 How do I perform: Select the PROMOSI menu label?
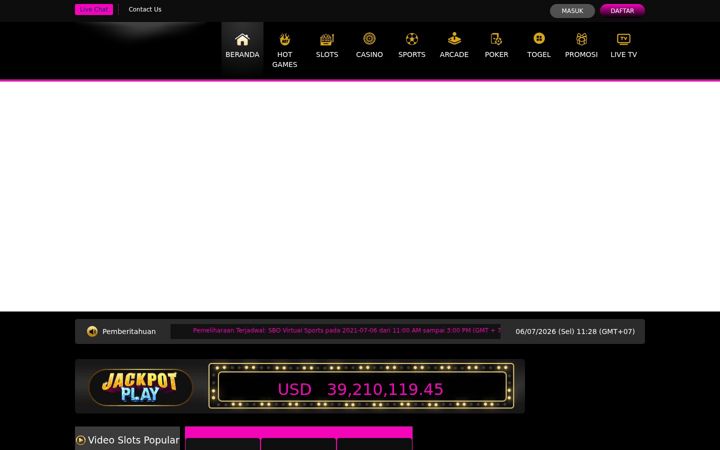(581, 54)
